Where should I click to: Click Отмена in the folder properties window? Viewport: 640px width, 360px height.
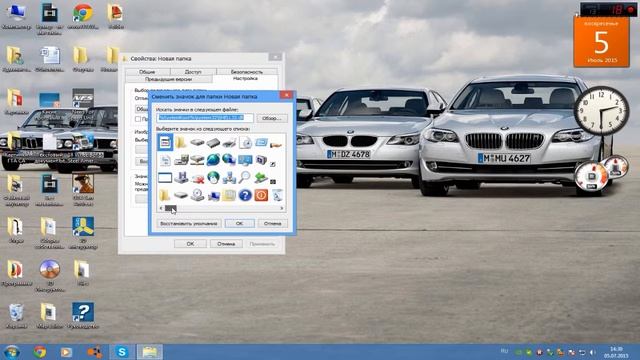click(x=226, y=244)
